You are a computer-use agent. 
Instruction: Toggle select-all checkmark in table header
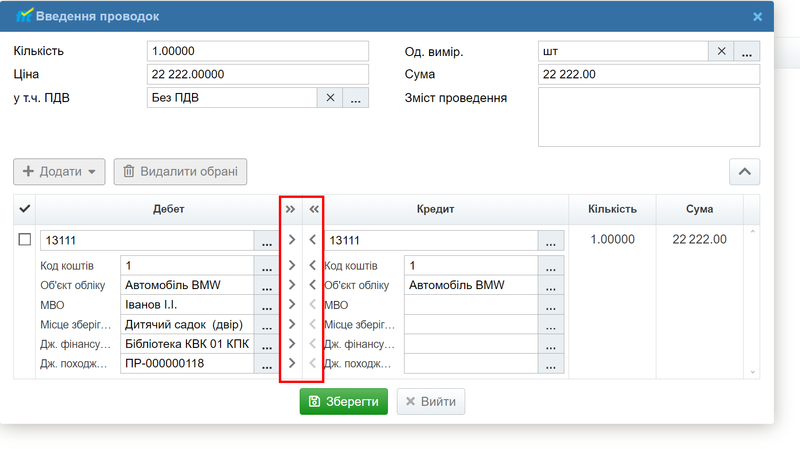click(24, 209)
